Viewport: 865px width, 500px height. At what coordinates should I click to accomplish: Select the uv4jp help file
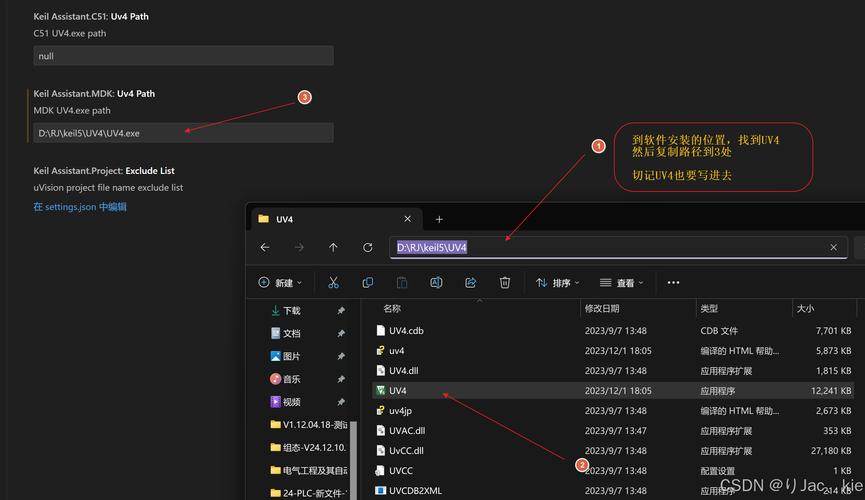612,411
